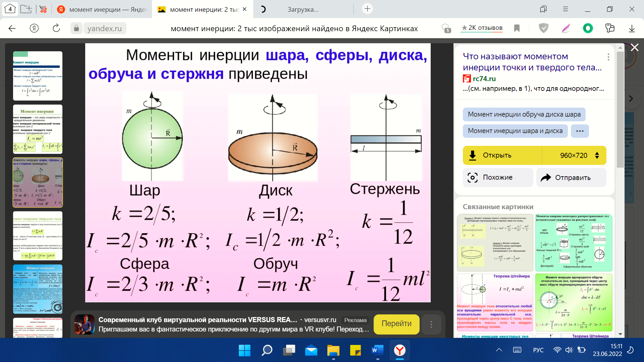This screenshot has height=362, width=644.
Task: Open Sticky Notes from the taskbar
Action: 356,350
